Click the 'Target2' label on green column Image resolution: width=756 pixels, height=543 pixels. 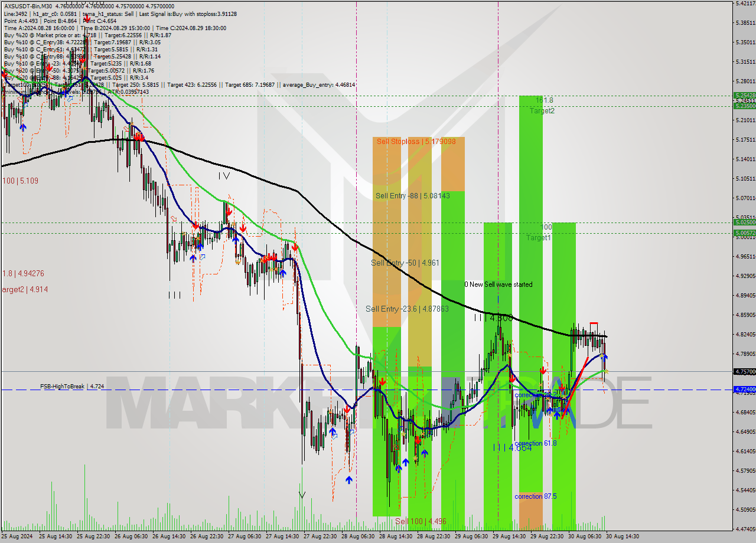pos(542,111)
